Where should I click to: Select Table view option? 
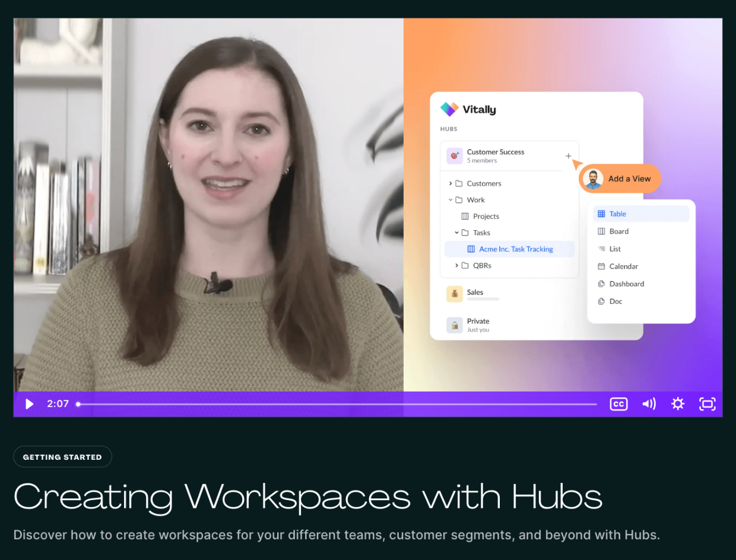(x=641, y=214)
